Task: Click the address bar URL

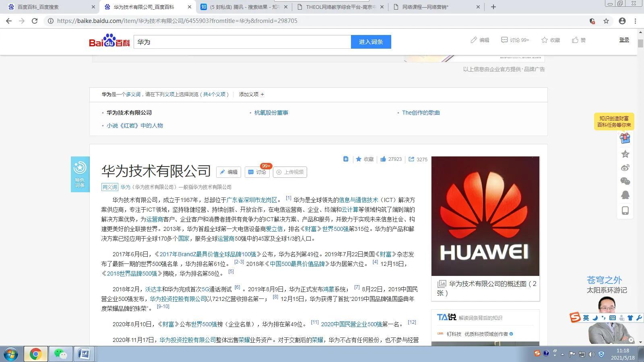Action: [177, 21]
